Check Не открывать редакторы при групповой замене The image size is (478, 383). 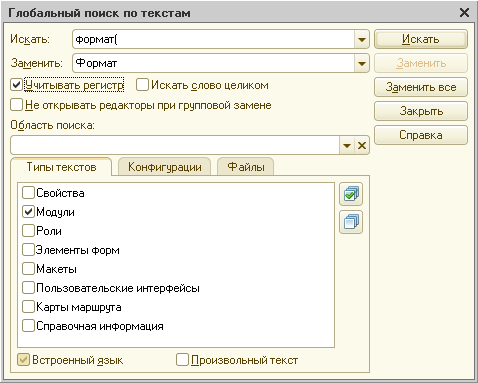coord(16,105)
